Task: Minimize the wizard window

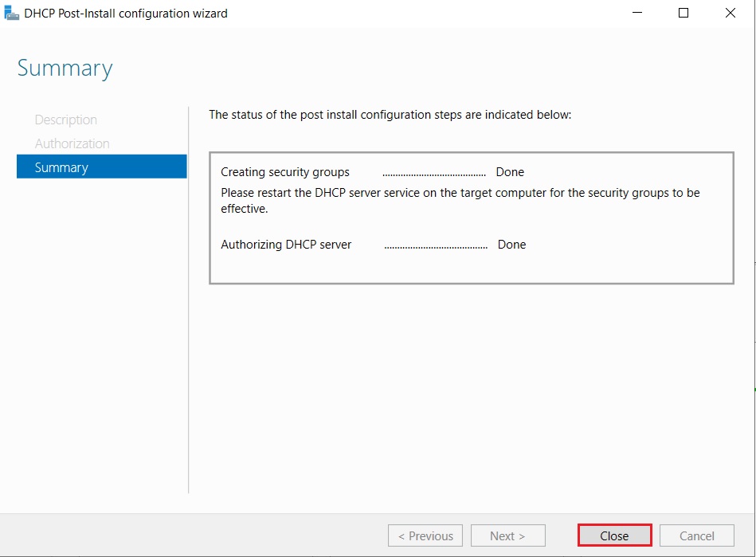Action: [639, 13]
